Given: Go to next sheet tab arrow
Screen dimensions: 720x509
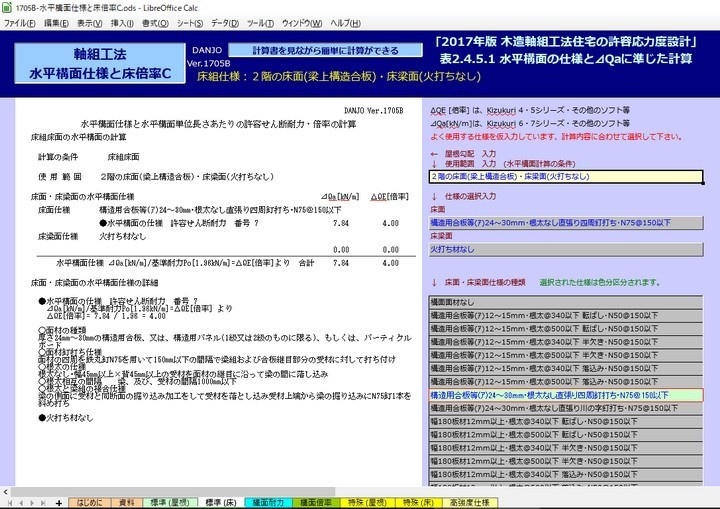Looking at the screenshot, I should coord(32,503).
